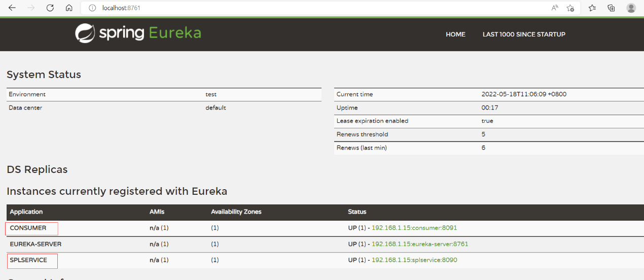Select the EUREKA-SERVER application name

[35, 244]
